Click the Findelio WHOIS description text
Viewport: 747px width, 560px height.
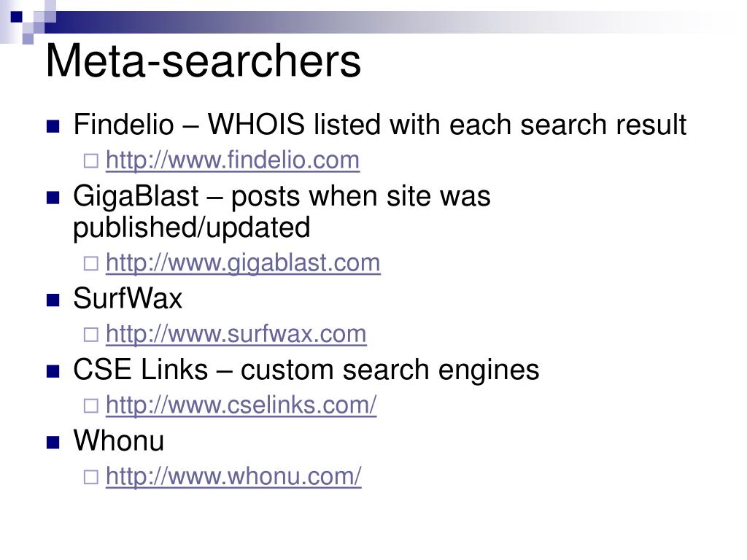[x=379, y=125]
